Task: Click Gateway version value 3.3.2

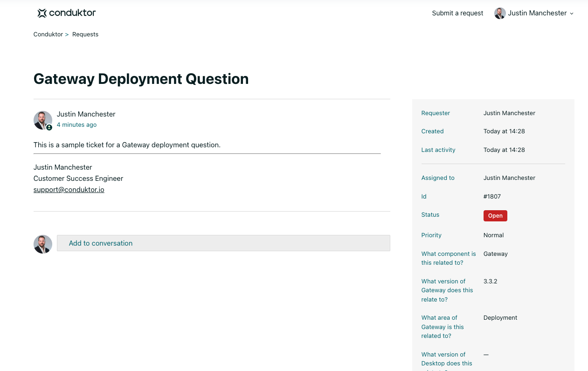Action: [491, 282]
